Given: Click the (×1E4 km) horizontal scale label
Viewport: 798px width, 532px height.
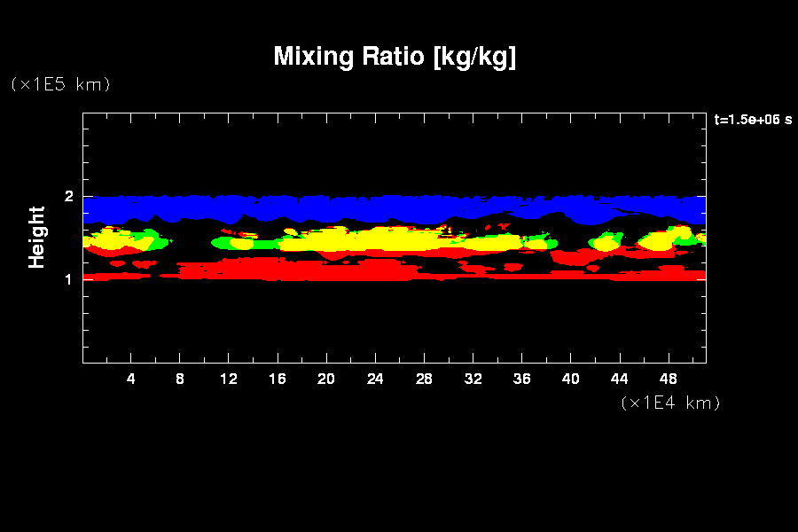Looking at the screenshot, I should click(670, 403).
